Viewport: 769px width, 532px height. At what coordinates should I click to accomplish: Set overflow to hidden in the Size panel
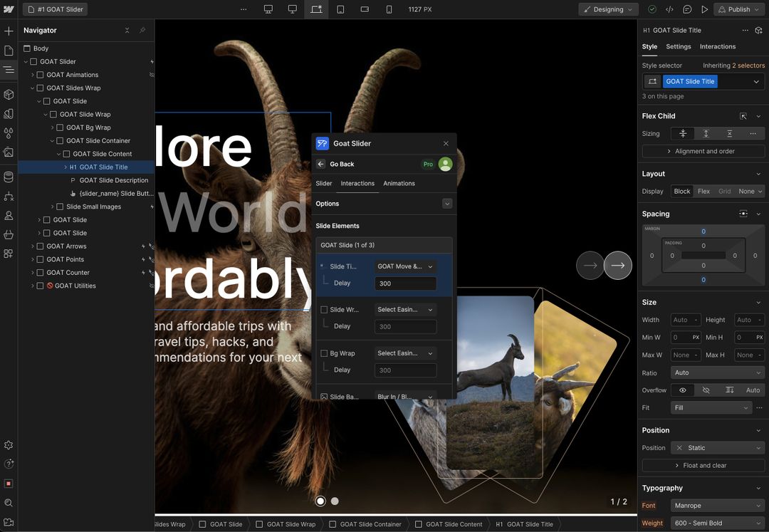pos(706,390)
